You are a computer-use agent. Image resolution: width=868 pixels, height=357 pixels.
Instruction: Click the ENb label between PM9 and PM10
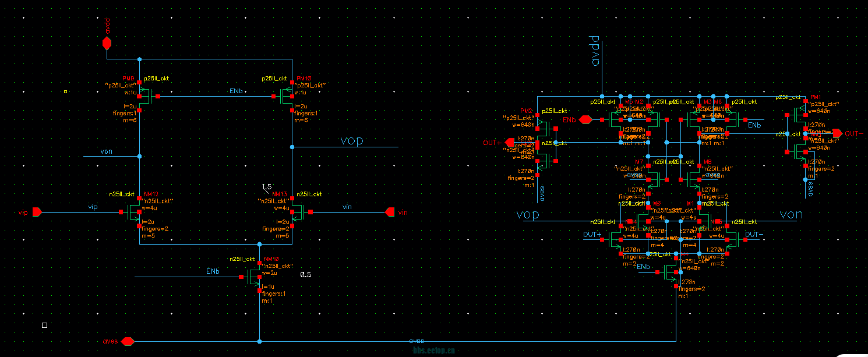(236, 92)
